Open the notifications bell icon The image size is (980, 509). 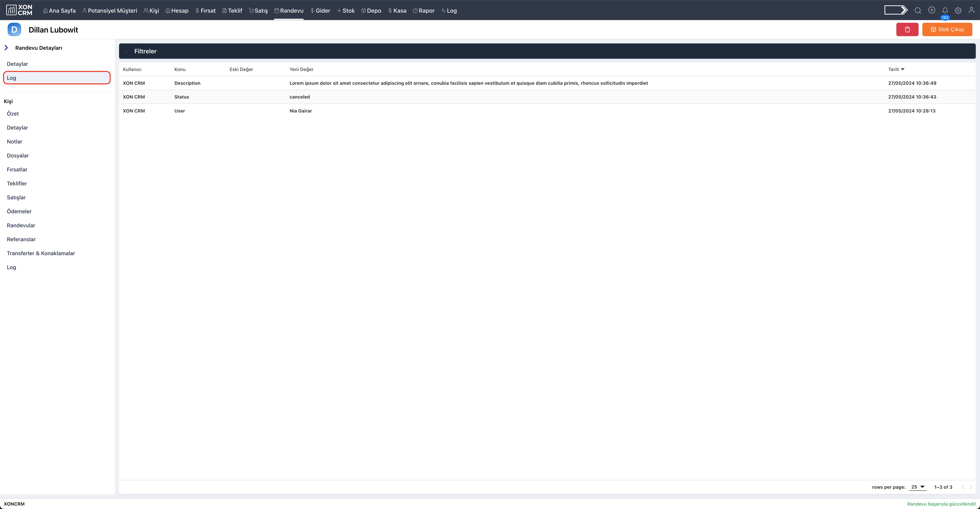[x=945, y=10]
